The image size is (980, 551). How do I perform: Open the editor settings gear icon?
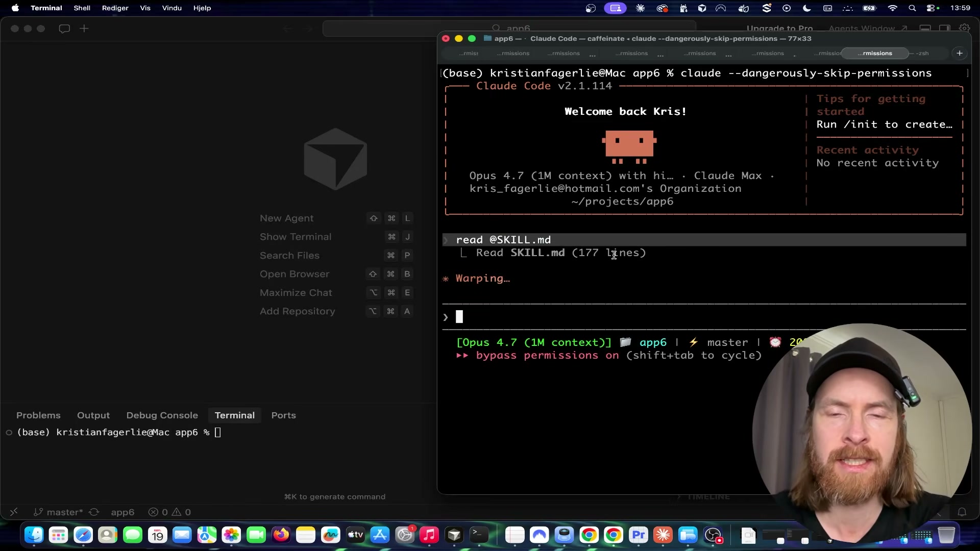[x=966, y=28]
